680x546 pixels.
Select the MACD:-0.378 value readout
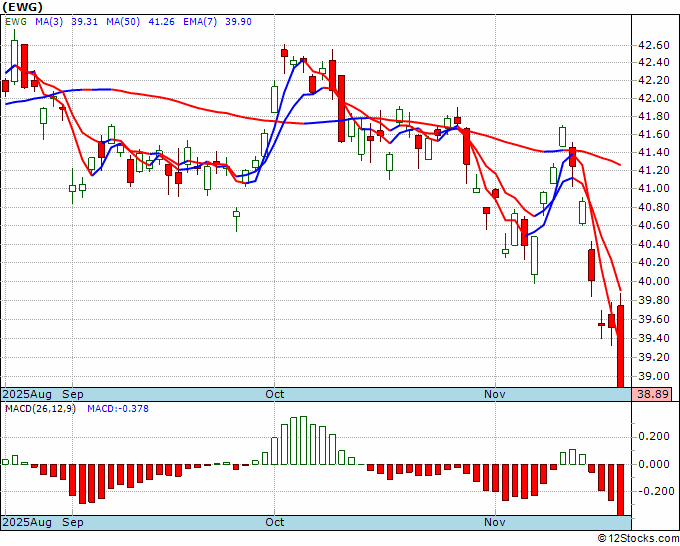click(118, 409)
